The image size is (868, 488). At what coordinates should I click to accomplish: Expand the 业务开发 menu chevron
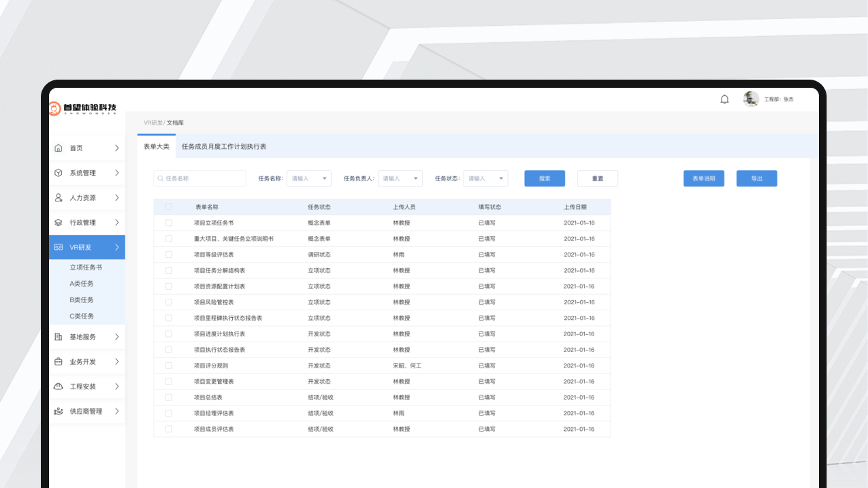click(x=117, y=362)
